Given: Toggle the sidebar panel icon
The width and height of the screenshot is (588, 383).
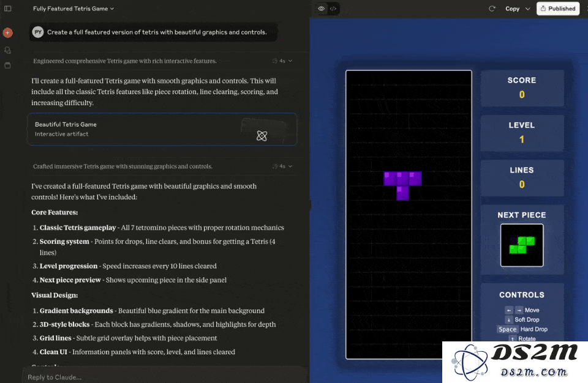Looking at the screenshot, I should 7,8.
